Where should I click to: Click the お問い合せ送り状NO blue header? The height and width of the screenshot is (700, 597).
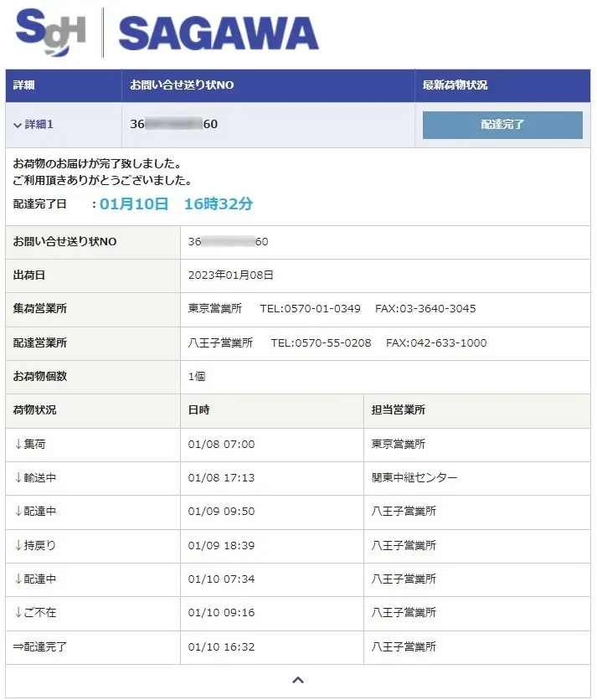point(182,85)
